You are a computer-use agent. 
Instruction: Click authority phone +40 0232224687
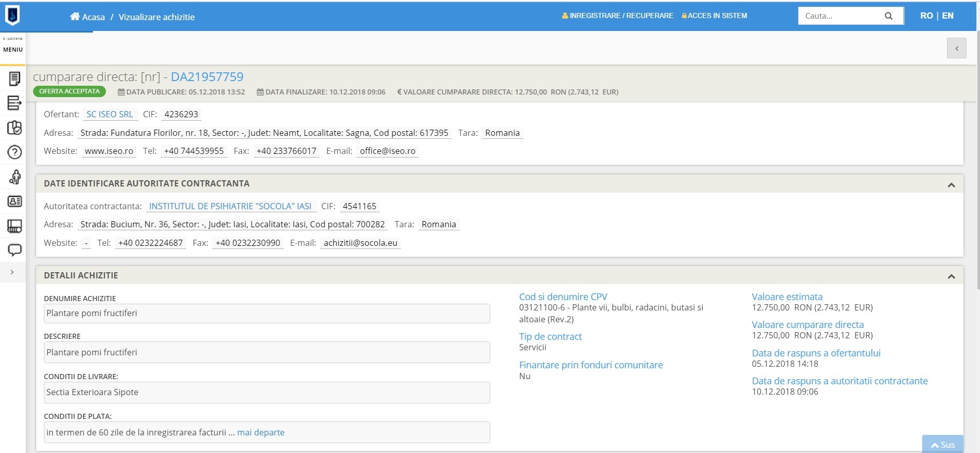tap(150, 243)
